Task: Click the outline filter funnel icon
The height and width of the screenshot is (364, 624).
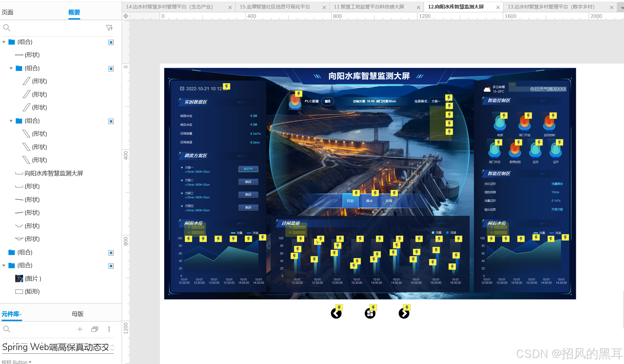Action: click(109, 28)
